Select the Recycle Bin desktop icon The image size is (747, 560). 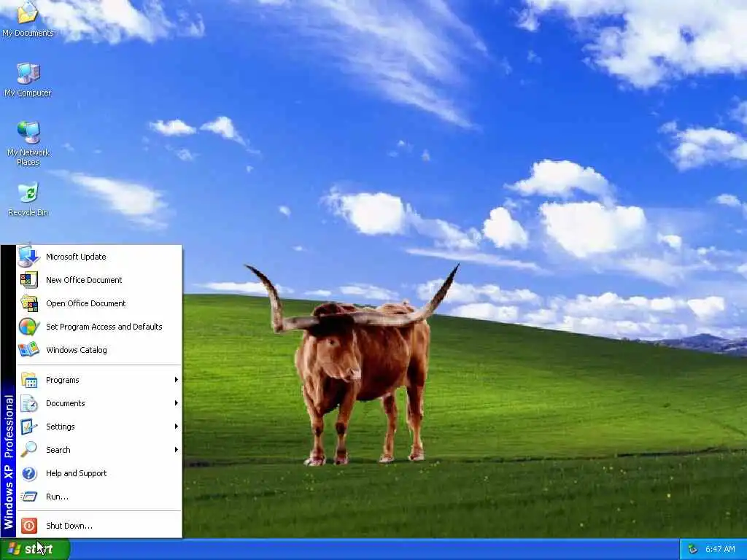click(x=28, y=199)
